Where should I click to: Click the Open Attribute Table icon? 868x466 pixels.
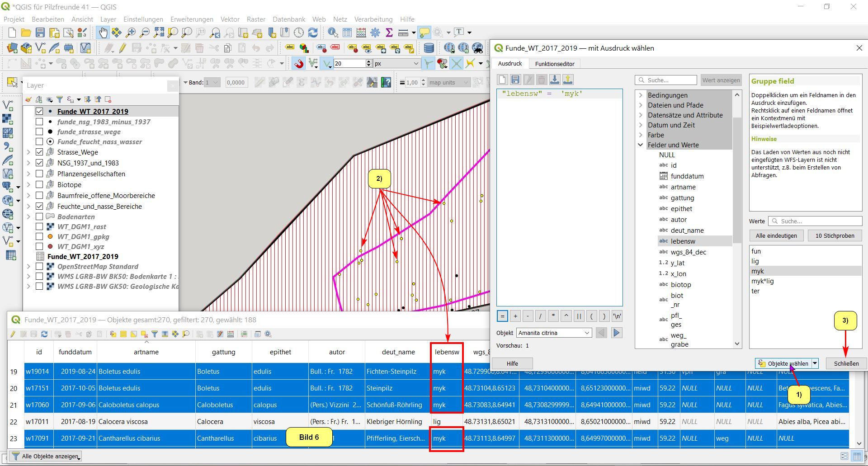[347, 33]
